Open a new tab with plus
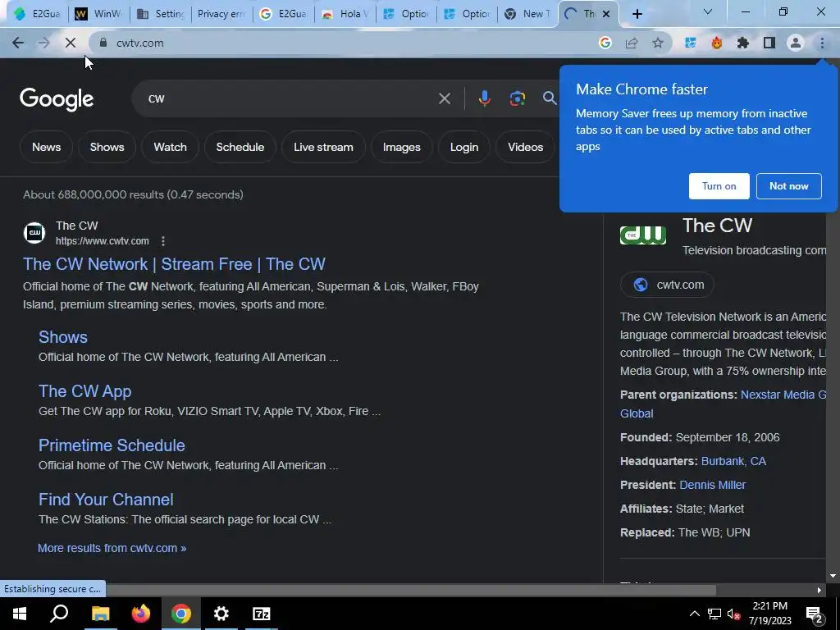Screen dimensions: 840x630 click(637, 14)
